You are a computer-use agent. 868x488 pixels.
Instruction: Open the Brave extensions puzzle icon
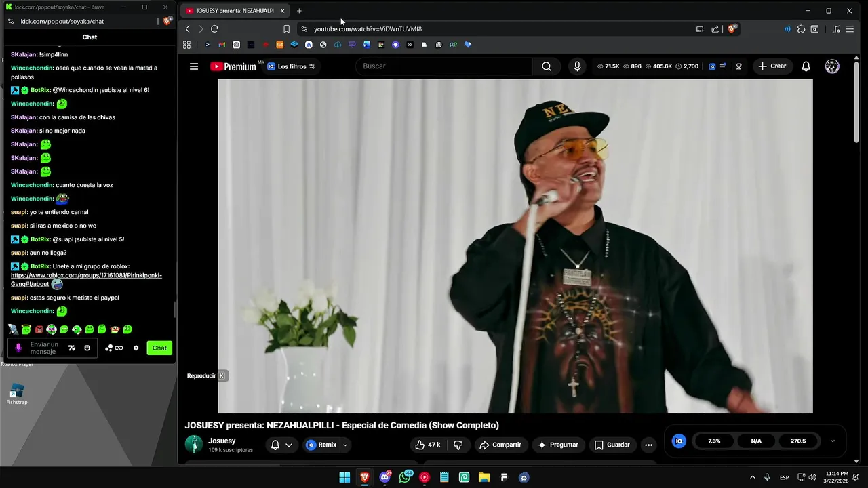click(801, 29)
